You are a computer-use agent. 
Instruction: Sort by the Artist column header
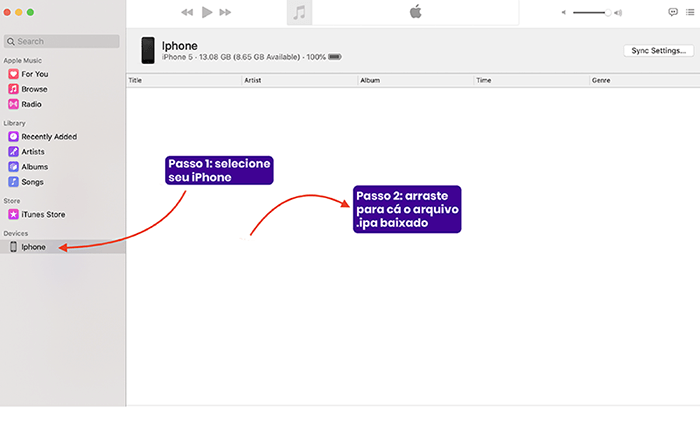click(x=300, y=80)
